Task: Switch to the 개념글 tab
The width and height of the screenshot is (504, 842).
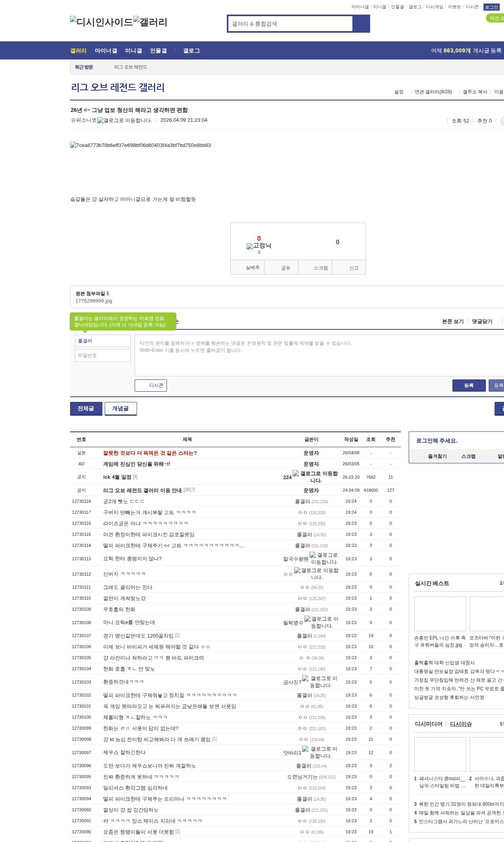Action: (x=121, y=409)
